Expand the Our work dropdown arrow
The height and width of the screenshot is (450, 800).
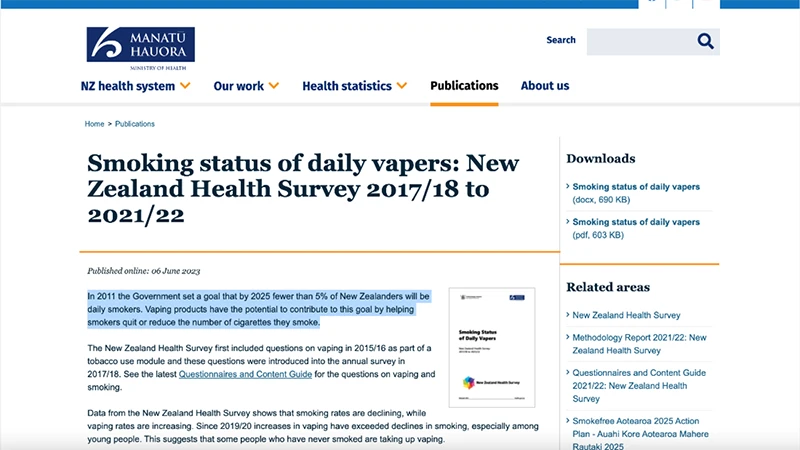coord(274,86)
